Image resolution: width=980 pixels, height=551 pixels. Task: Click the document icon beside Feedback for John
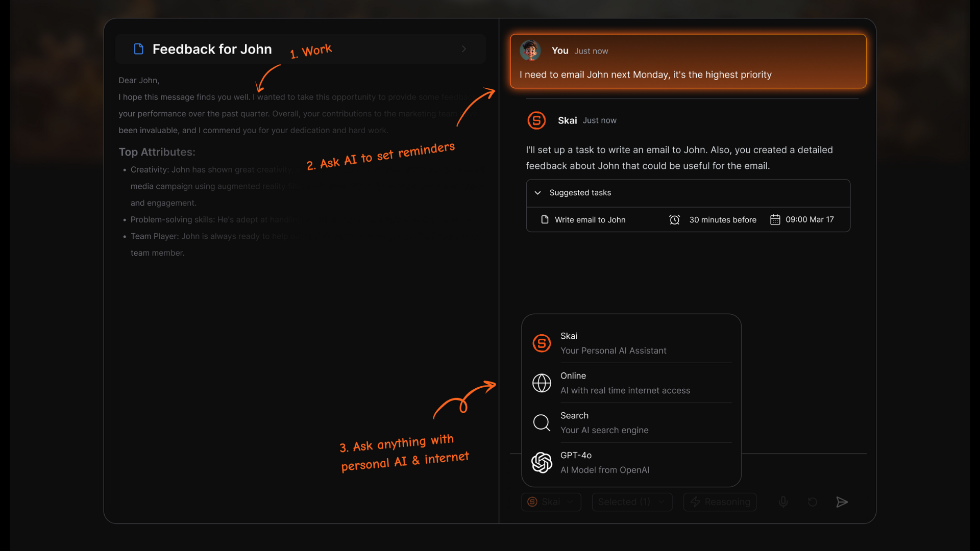138,49
